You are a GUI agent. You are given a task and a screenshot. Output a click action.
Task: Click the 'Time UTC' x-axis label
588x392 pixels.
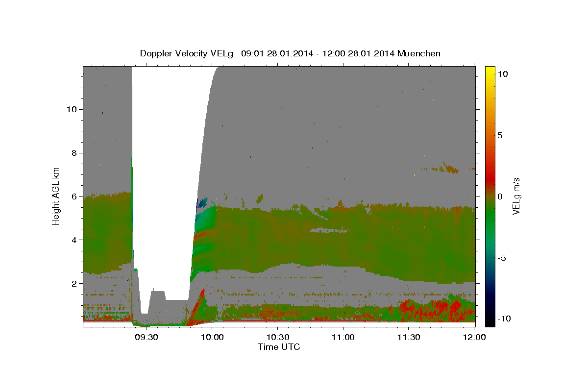[x=279, y=347]
